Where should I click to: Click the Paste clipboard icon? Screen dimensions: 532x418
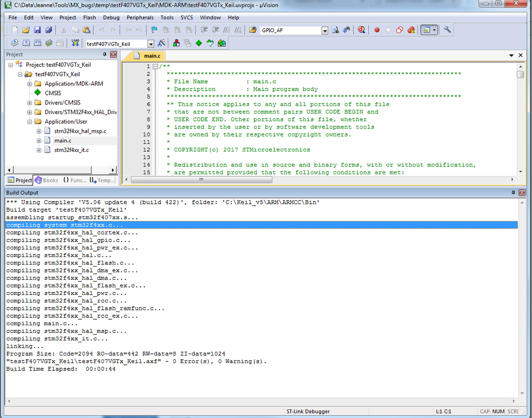coord(86,30)
